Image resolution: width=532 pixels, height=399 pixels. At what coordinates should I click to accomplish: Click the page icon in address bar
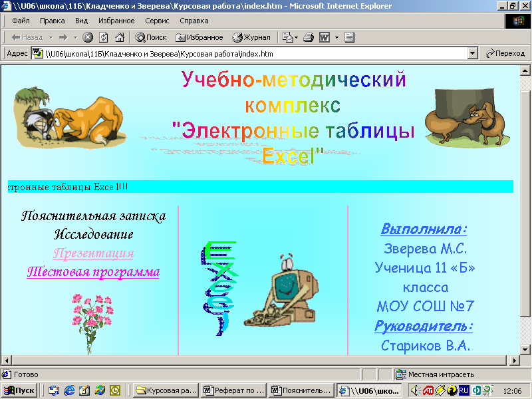(37, 53)
